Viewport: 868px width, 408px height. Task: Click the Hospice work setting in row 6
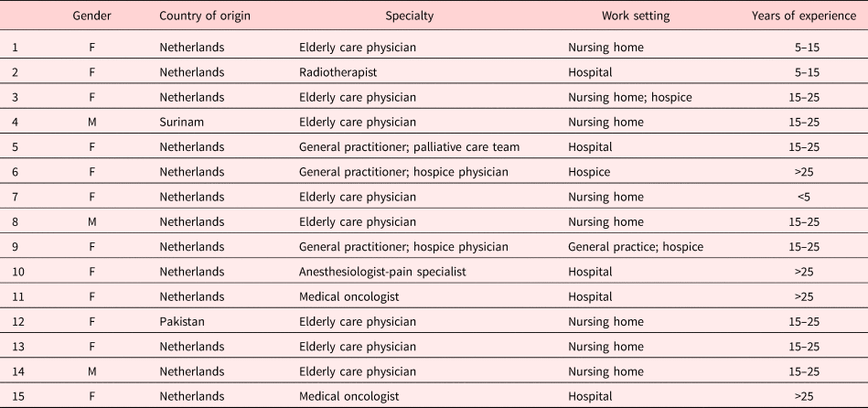[x=590, y=171]
